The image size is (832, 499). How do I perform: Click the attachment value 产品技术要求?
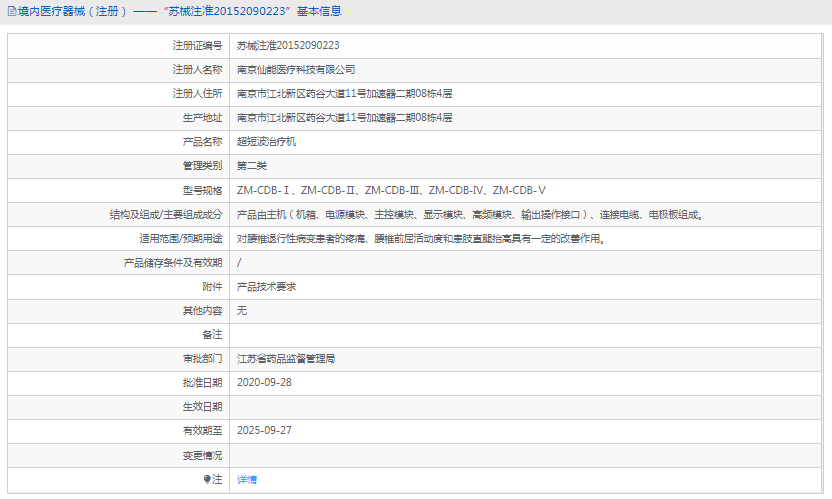266,287
